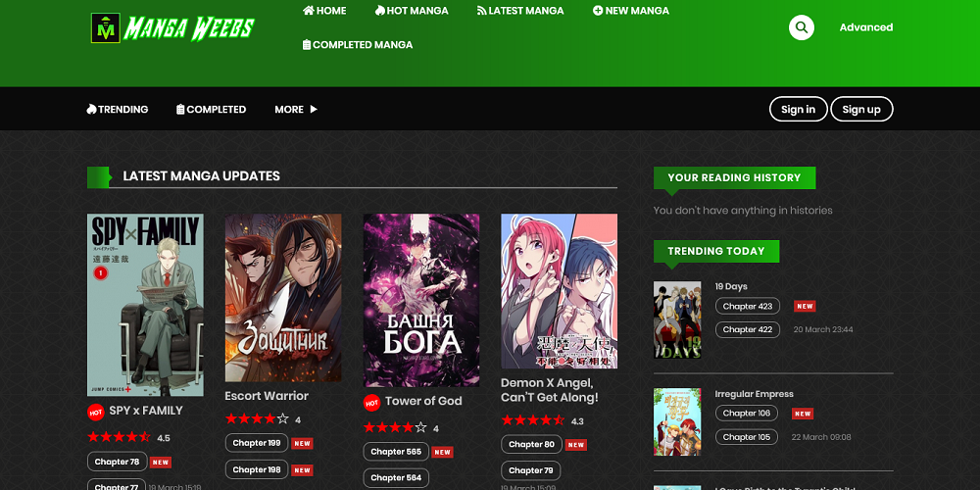Select the TRENDING tab in the sub-navigation

[118, 110]
